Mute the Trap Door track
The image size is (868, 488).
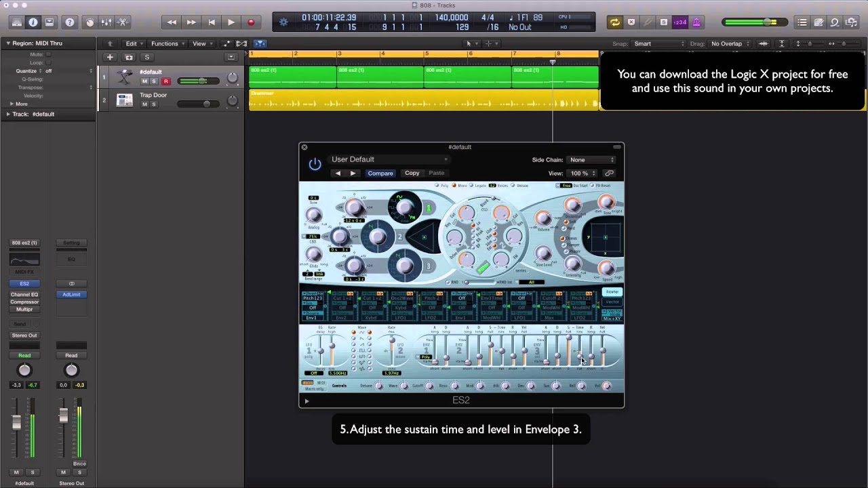(x=144, y=104)
